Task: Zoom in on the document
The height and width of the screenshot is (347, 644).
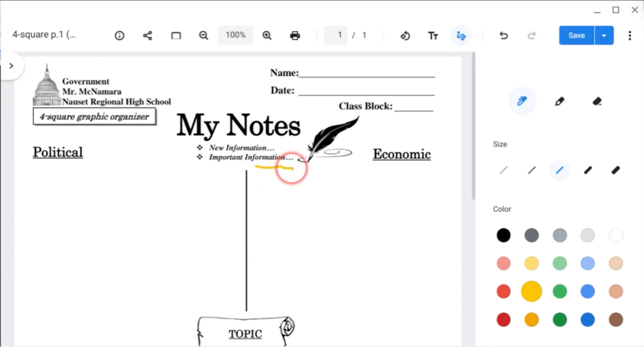Action: coord(266,35)
